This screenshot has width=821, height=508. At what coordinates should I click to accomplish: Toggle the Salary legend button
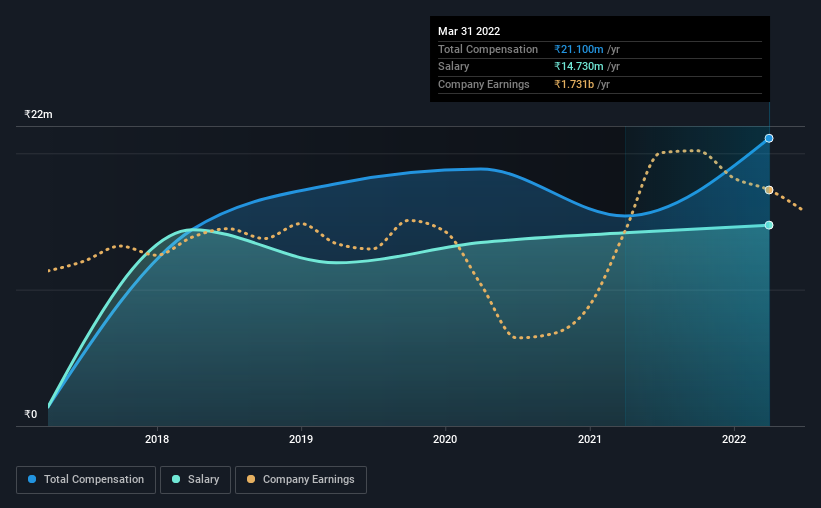[195, 480]
